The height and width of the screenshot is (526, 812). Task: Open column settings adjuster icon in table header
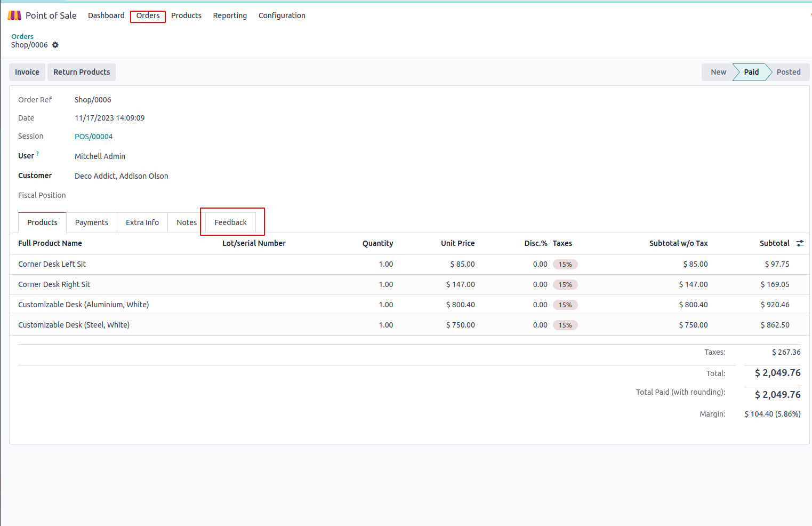coord(800,243)
